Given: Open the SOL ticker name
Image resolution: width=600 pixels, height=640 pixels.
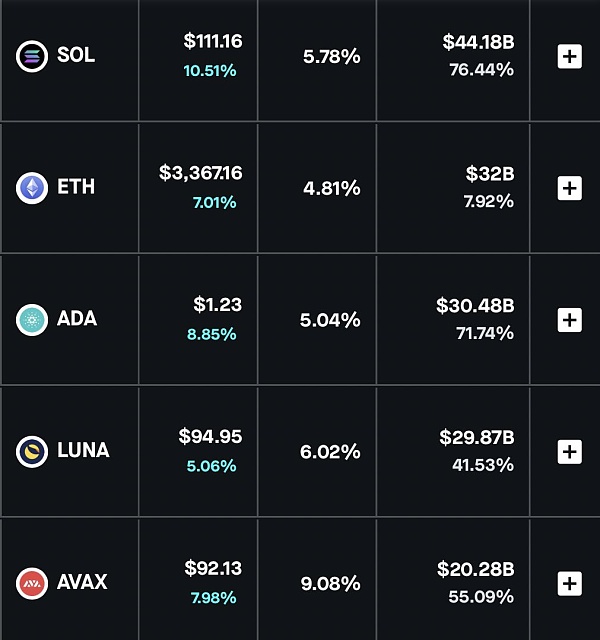Looking at the screenshot, I should (76, 56).
